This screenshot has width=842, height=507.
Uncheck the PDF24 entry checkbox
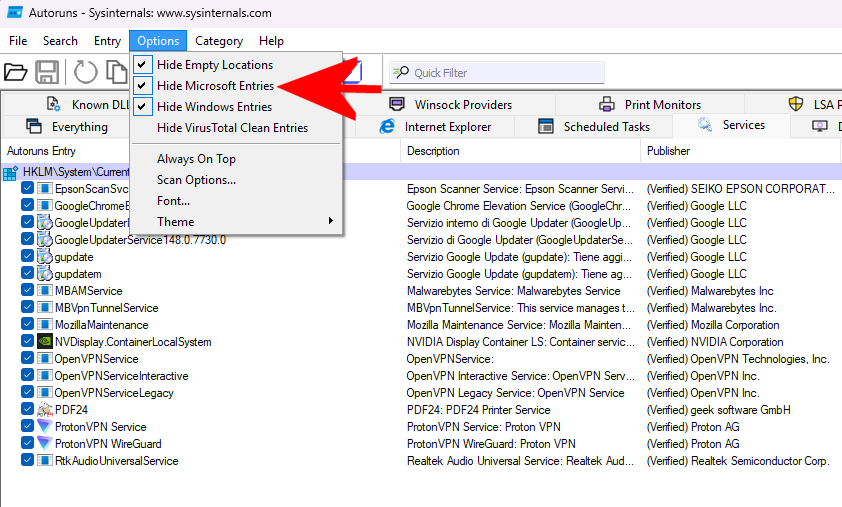(x=27, y=409)
